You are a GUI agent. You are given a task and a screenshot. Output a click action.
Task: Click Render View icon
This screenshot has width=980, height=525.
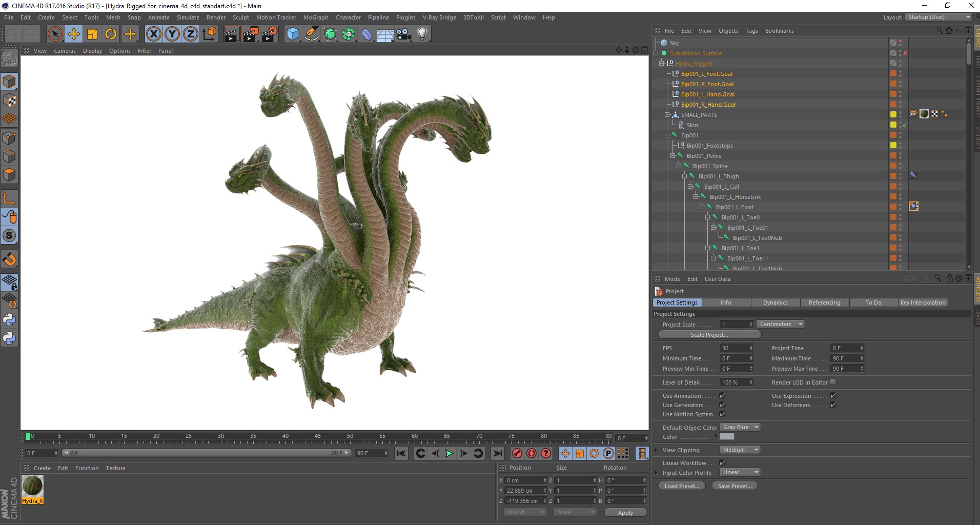tap(232, 34)
